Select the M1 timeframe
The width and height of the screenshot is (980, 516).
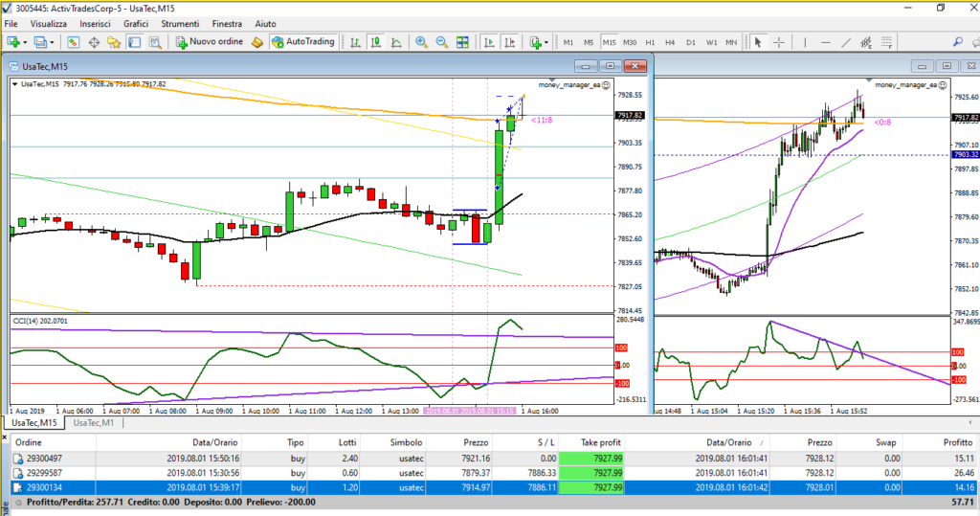coord(568,42)
